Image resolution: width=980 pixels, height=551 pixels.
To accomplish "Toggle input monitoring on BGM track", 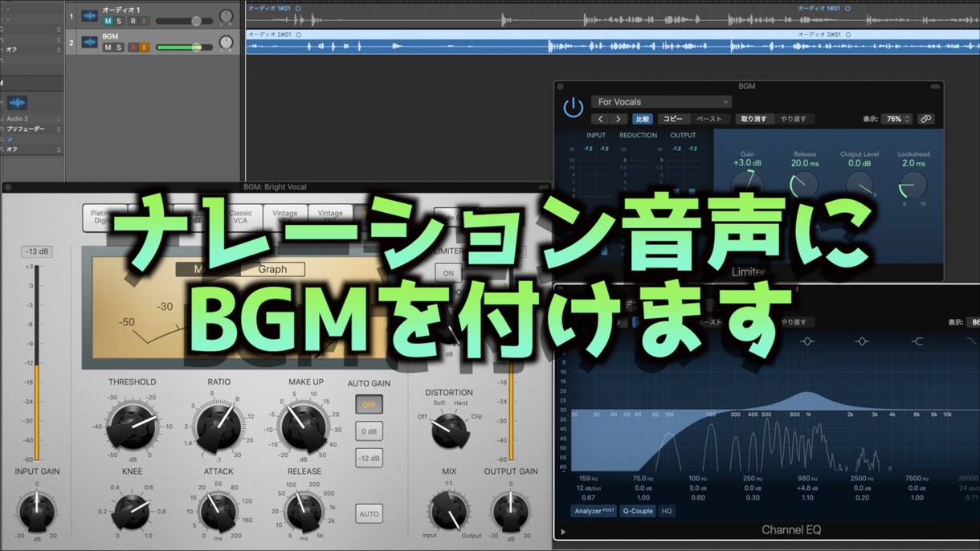I will 145,47.
